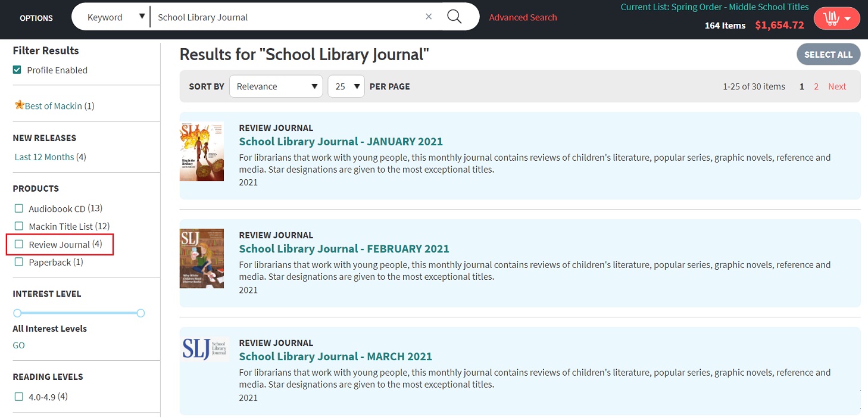The image size is (868, 418).
Task: Click into the School Library Journal search field
Action: (287, 17)
